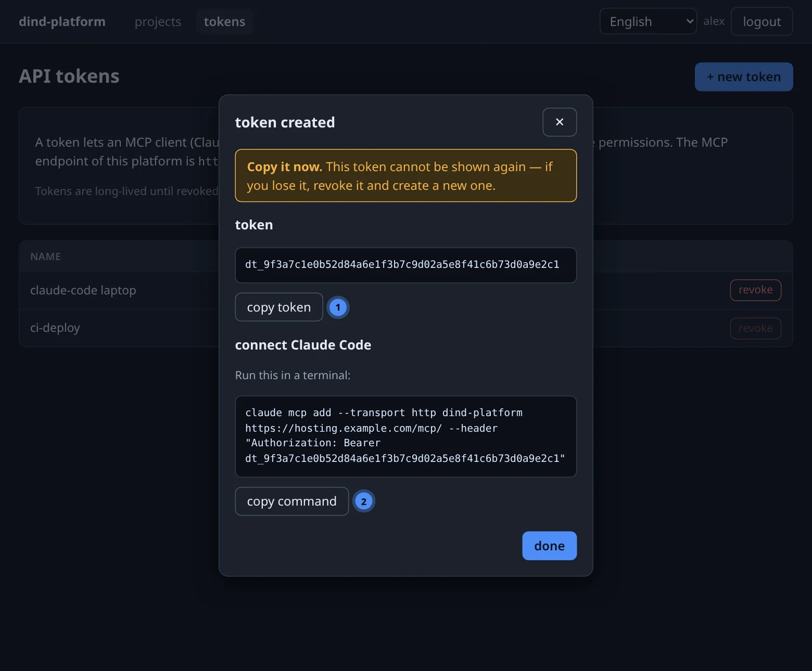812x671 pixels.
Task: Log out using the logout button
Action: coord(762,22)
